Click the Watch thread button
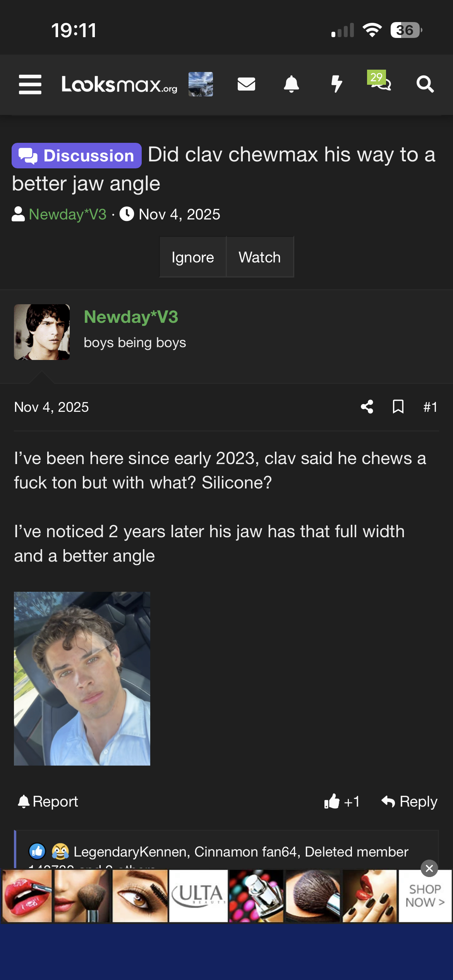This screenshot has width=453, height=980. point(260,257)
